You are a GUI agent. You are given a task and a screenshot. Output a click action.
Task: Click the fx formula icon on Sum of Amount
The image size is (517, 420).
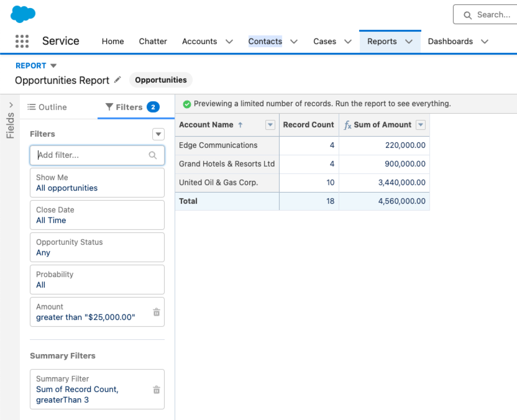[x=347, y=125]
